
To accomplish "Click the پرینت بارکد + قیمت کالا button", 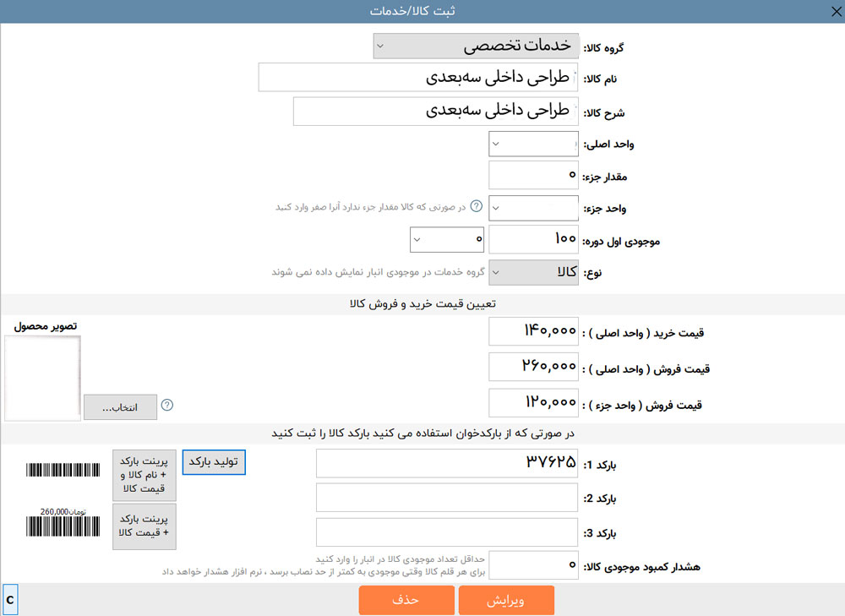I will (x=144, y=526).
